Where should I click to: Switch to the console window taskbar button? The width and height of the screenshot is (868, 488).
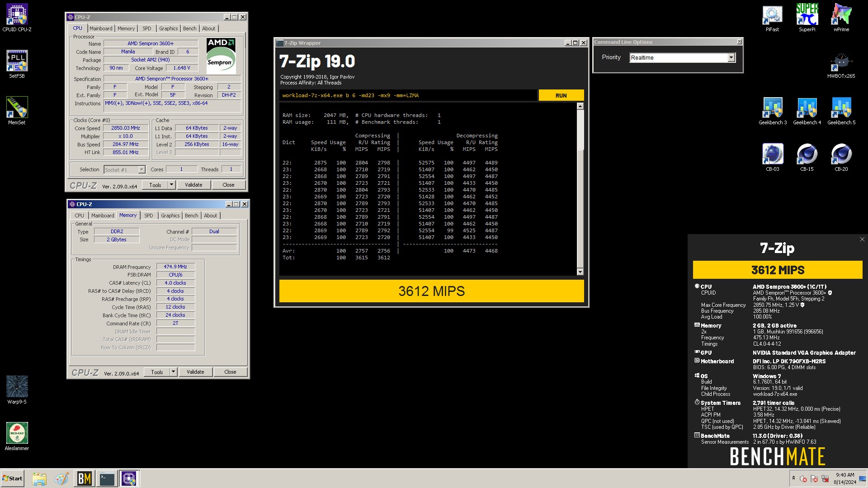(107, 479)
